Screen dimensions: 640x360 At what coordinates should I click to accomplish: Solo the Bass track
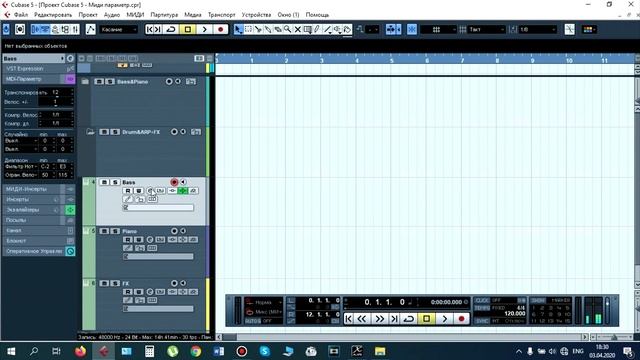coord(115,182)
